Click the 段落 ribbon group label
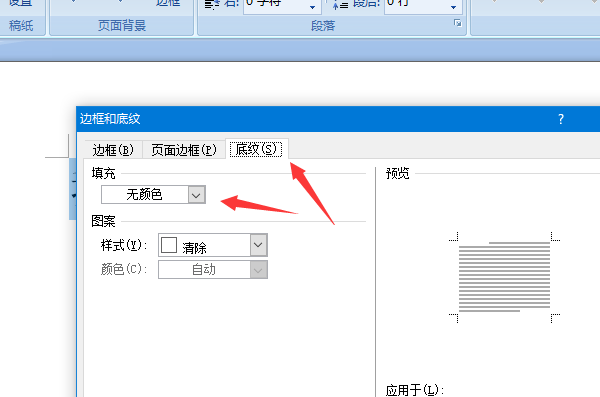Screen dimensions: 600x397 point(323,26)
